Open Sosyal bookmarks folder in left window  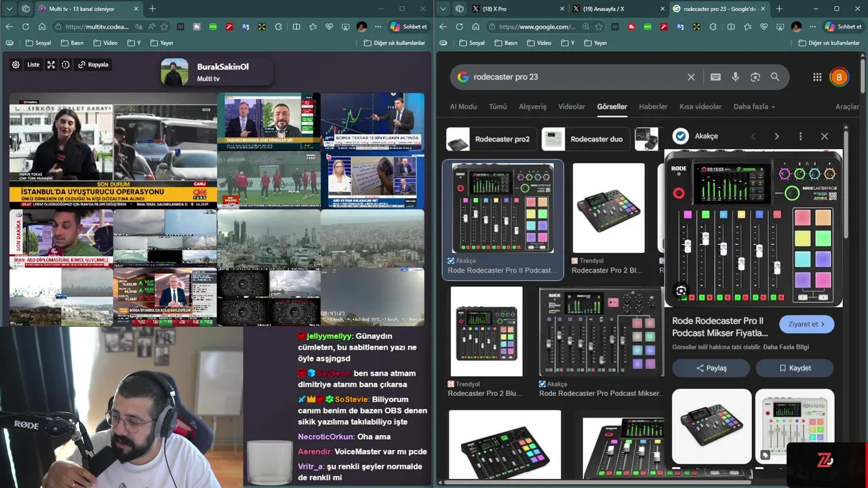point(38,43)
